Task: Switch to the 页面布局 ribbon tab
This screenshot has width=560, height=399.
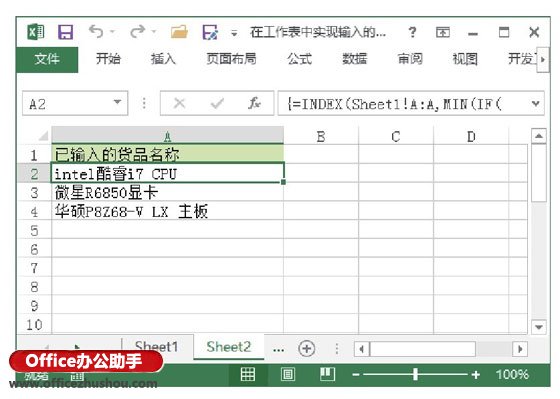Action: [x=231, y=59]
